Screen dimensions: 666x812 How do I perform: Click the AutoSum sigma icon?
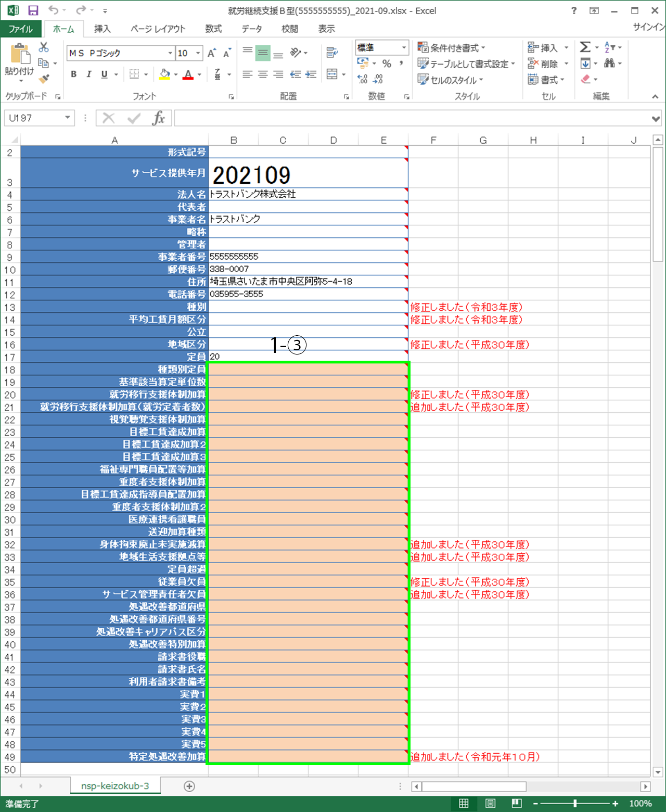(585, 47)
